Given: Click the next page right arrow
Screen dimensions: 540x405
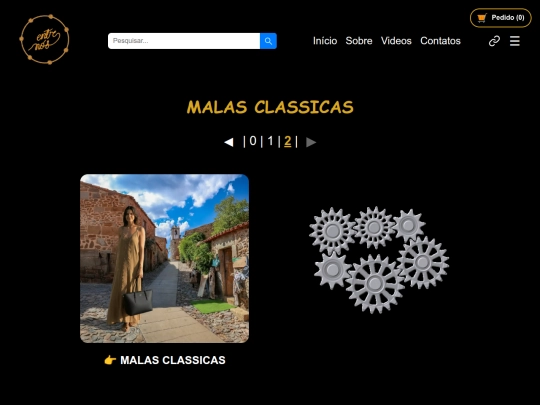Looking at the screenshot, I should [311, 142].
